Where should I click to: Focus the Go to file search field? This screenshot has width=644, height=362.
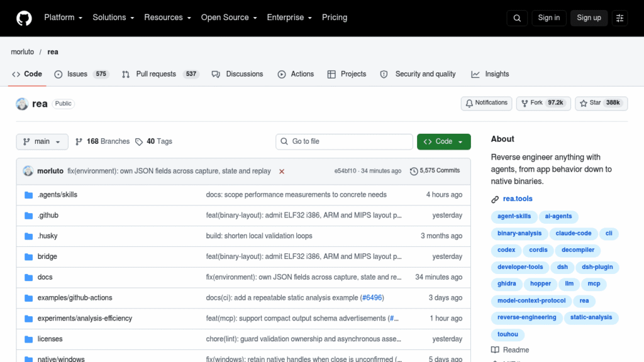344,141
